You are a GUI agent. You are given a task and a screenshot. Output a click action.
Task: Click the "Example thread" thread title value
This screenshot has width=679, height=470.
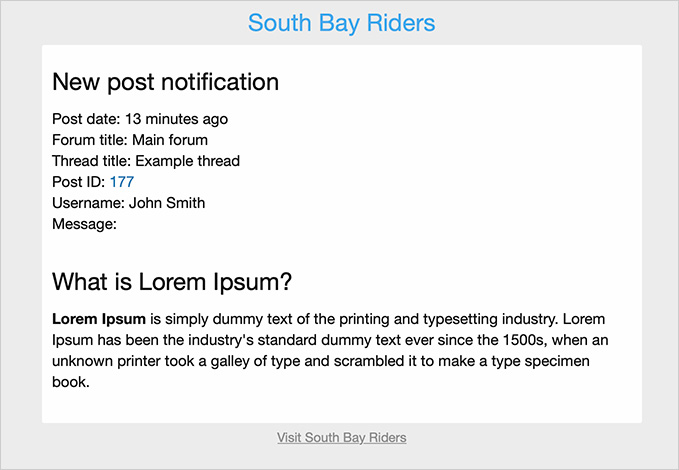tap(188, 161)
